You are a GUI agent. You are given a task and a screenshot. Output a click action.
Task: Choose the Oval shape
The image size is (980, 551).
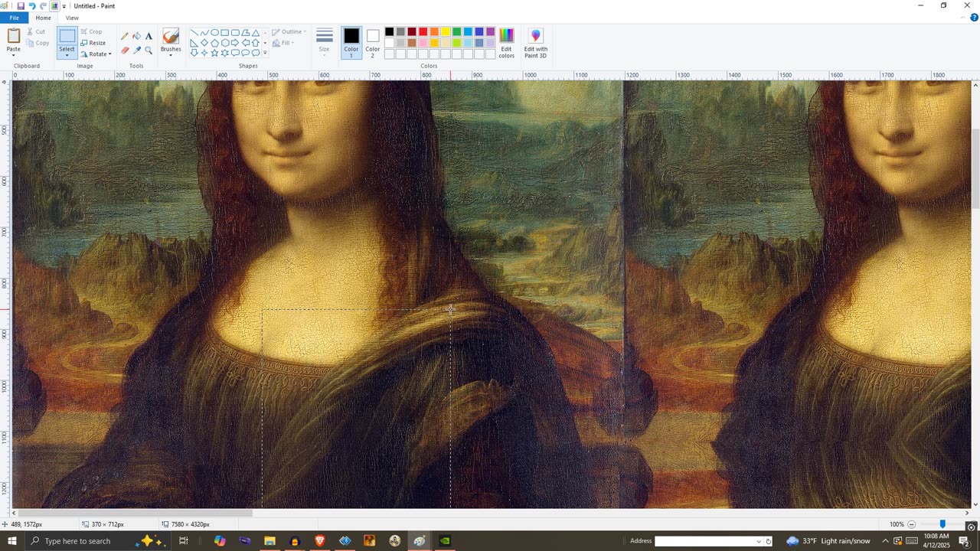point(215,33)
